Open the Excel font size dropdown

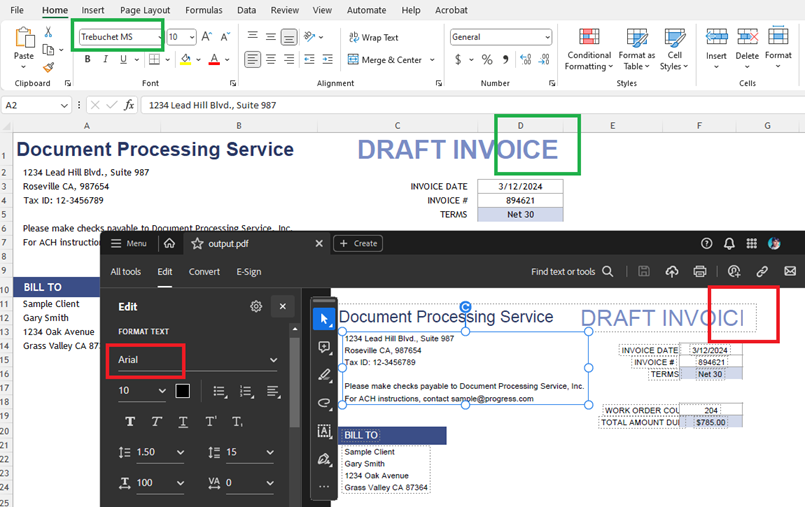[192, 37]
